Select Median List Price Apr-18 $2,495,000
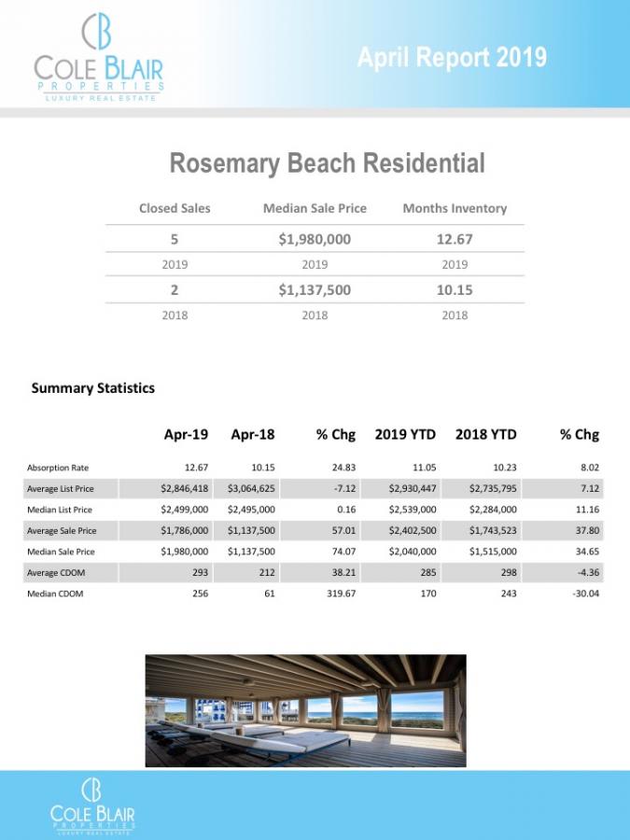Screen dimensions: 630x840 [251, 510]
